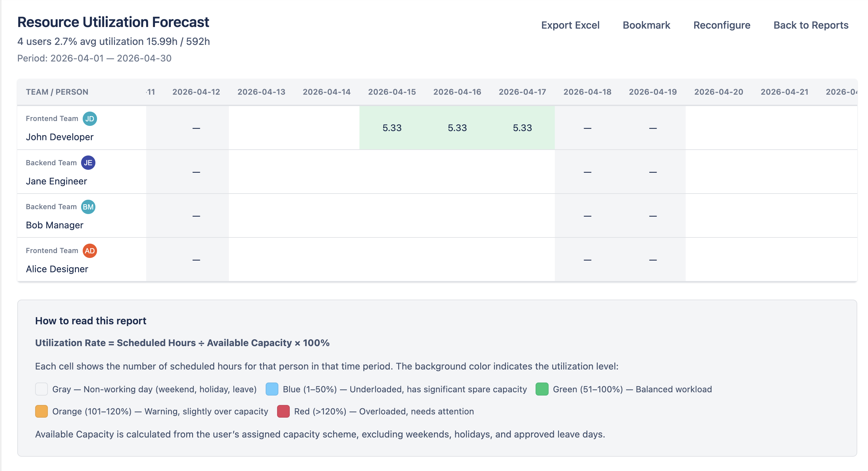
Task: Open the Reconfigure option
Action: click(x=721, y=25)
